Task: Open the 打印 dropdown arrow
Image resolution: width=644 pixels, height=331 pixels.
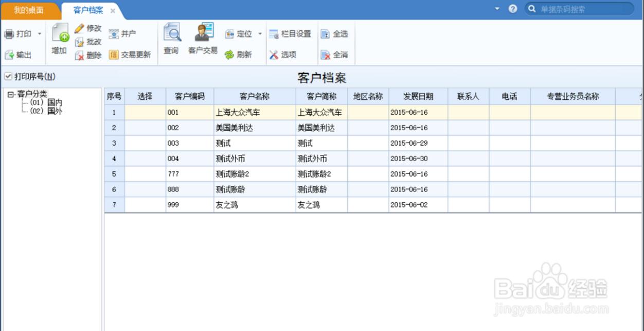Action: tap(40, 34)
